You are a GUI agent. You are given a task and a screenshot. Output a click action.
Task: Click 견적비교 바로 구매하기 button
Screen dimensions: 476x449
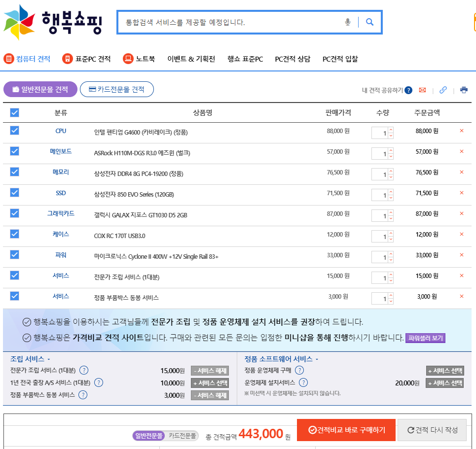pos(346,430)
